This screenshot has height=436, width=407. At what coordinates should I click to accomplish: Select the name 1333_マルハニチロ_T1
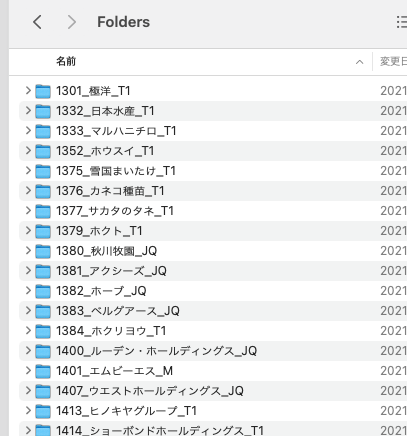coord(116,131)
